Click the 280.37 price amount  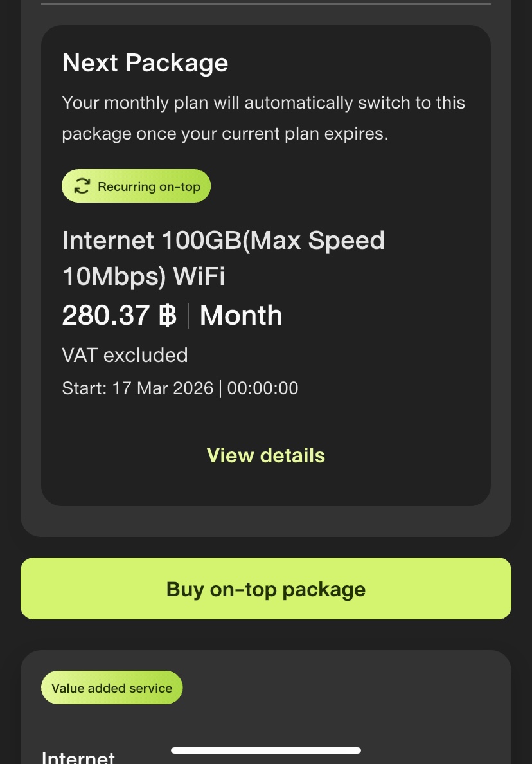[106, 316]
